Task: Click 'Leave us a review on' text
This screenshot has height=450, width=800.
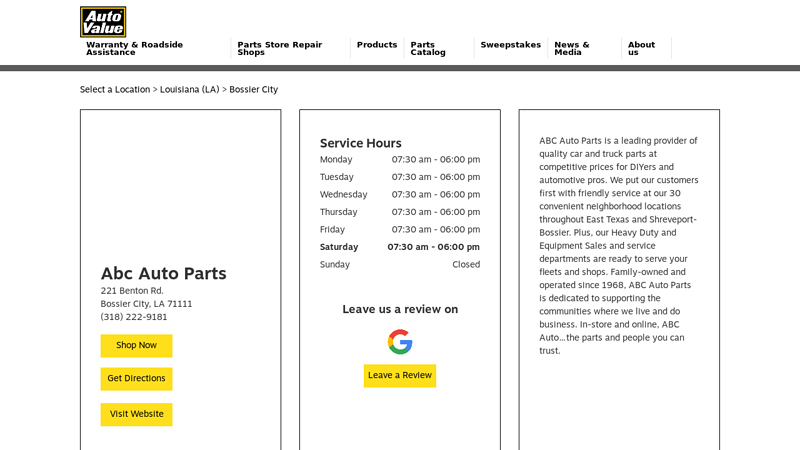Action: (x=400, y=309)
